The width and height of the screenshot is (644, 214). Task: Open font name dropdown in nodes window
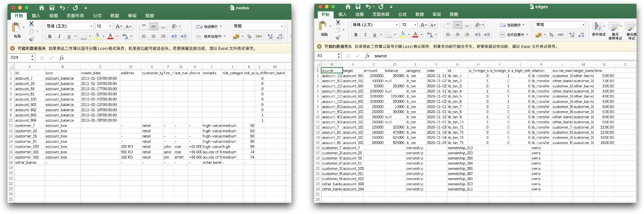click(92, 26)
